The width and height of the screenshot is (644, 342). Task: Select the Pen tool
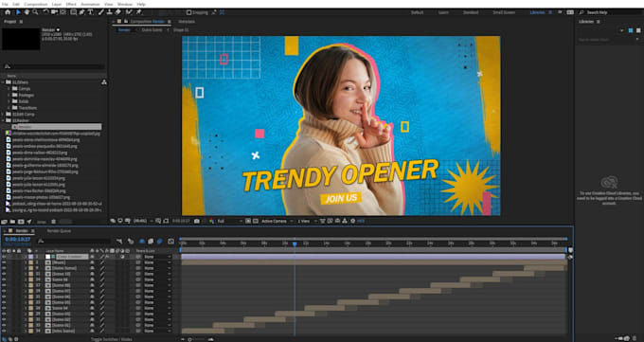tap(81, 12)
